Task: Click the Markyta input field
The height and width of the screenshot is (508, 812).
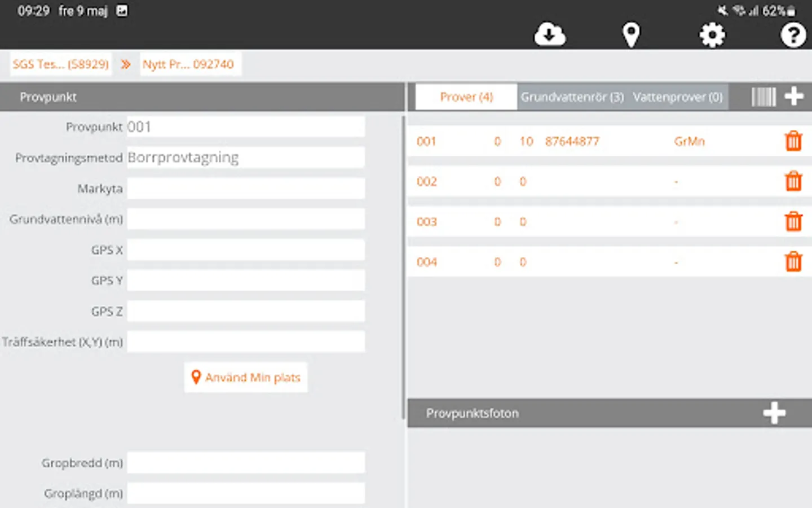Action: click(x=245, y=188)
